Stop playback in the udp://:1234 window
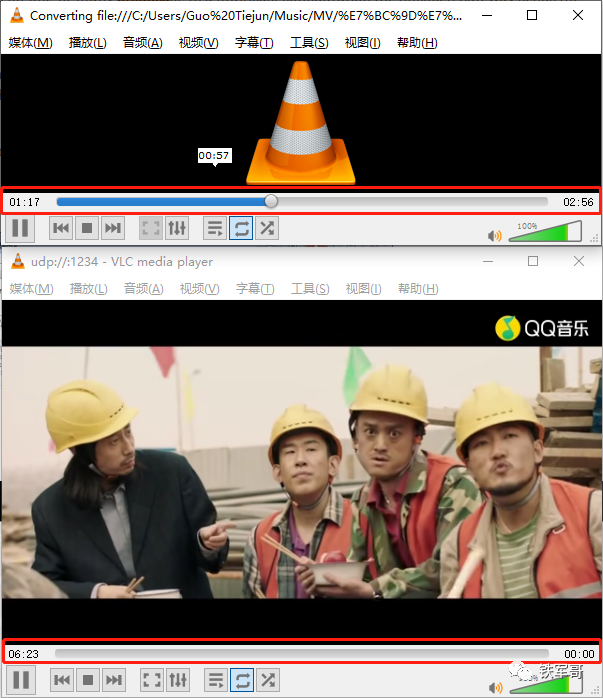 (88, 680)
